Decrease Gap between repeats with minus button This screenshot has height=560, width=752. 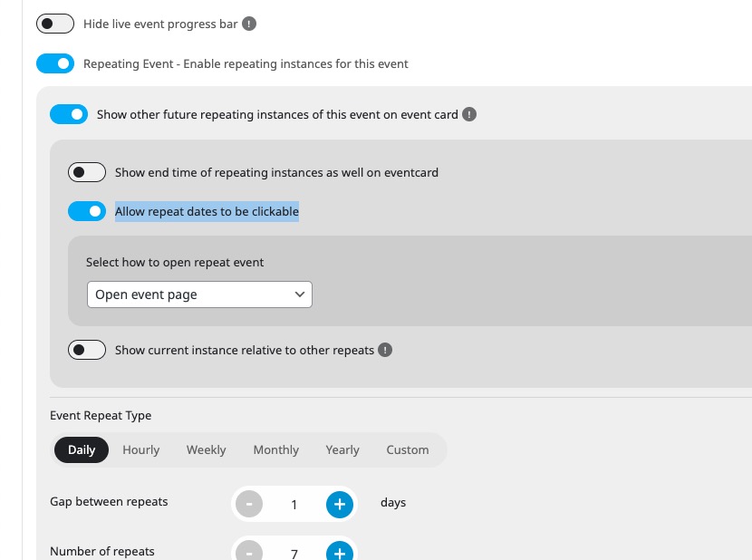tap(249, 504)
